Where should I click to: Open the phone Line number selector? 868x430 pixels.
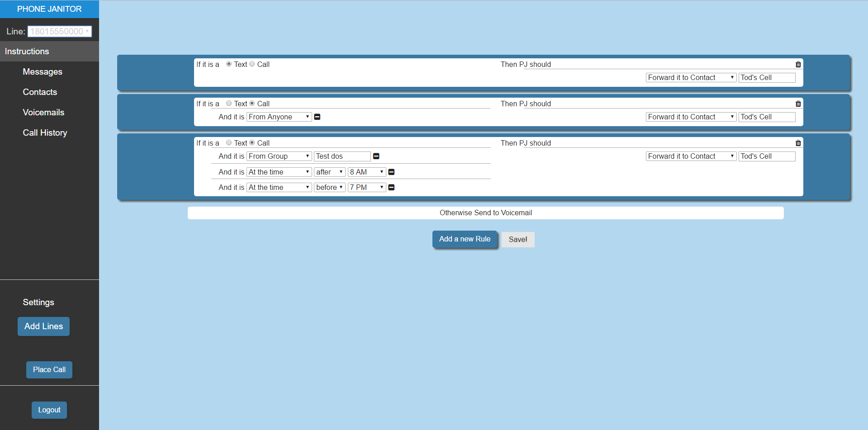pos(60,32)
